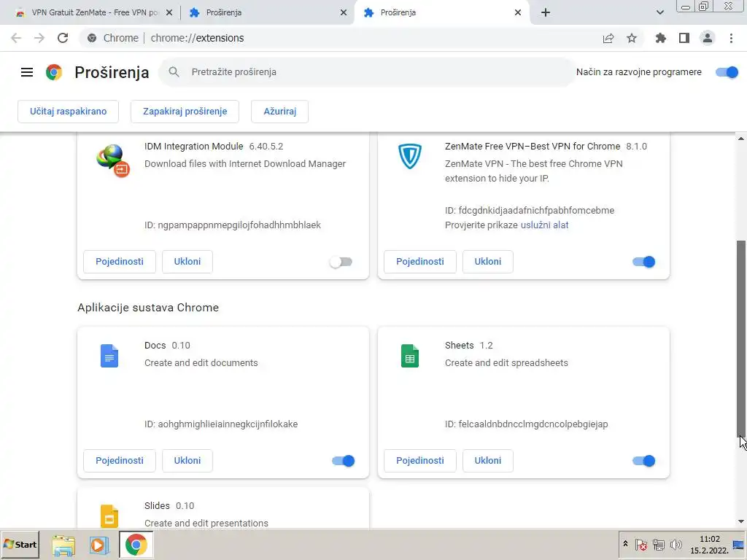
Task: Remove Sheets with Ukloni
Action: click(488, 461)
